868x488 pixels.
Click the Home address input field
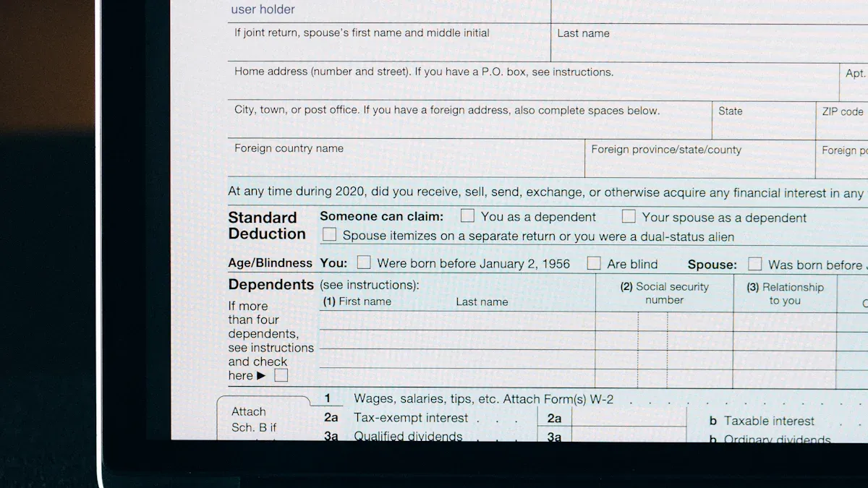506,88
